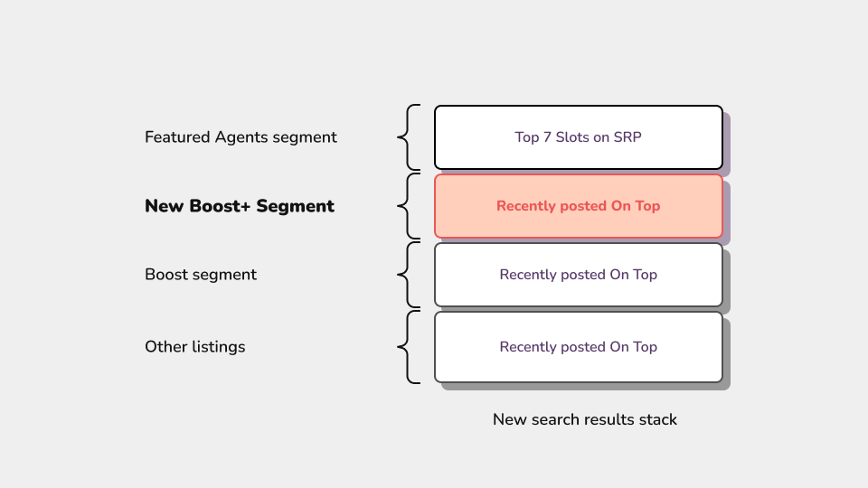This screenshot has width=868, height=488.
Task: Click the "New search results stack" caption
Action: pyautogui.click(x=585, y=419)
